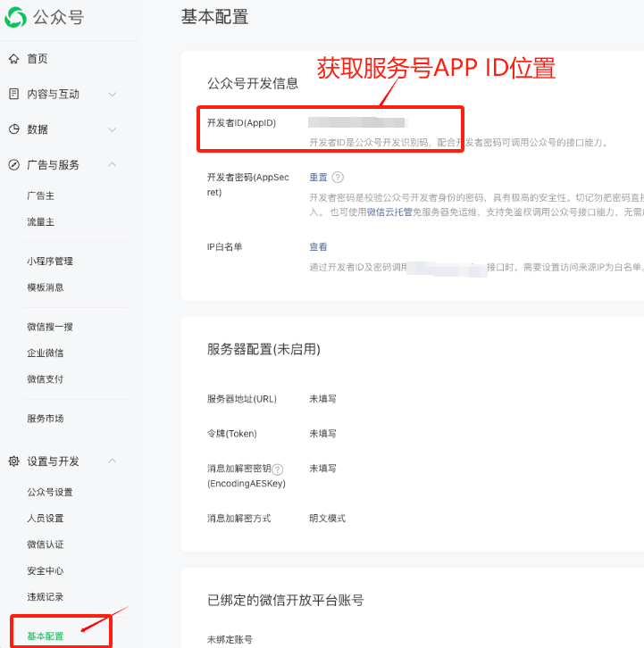644x648 pixels.
Task: Open 小程序管理
Action: pos(50,262)
